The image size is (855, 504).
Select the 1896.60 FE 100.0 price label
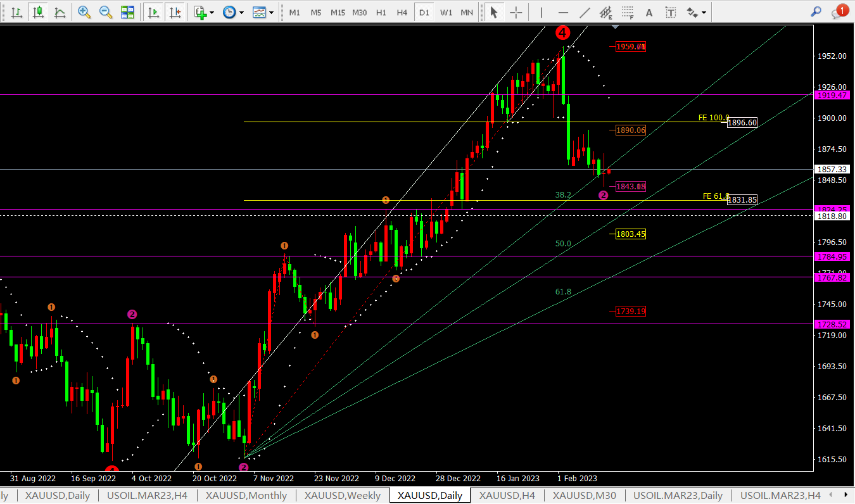click(742, 123)
